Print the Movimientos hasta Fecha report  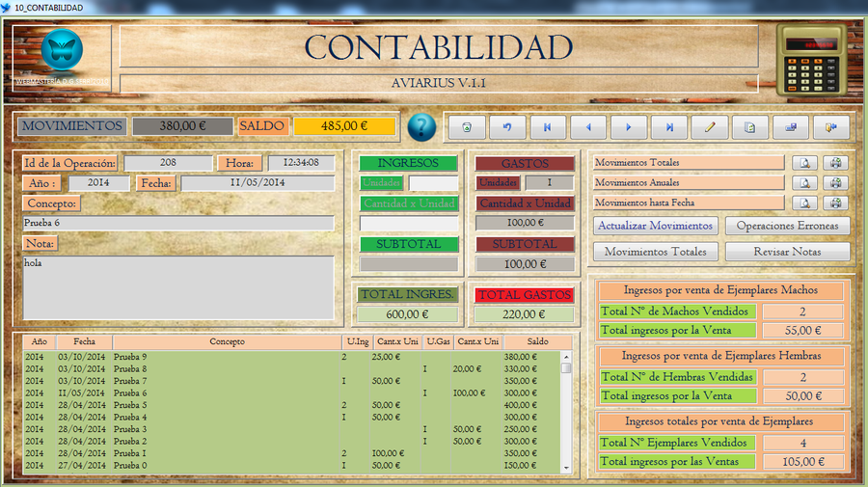coord(836,203)
